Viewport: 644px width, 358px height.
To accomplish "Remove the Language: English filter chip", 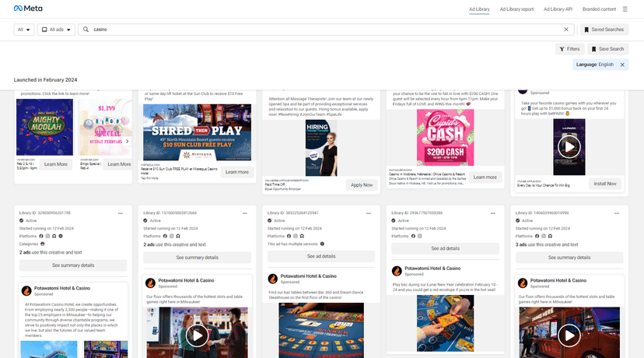I will point(622,65).
